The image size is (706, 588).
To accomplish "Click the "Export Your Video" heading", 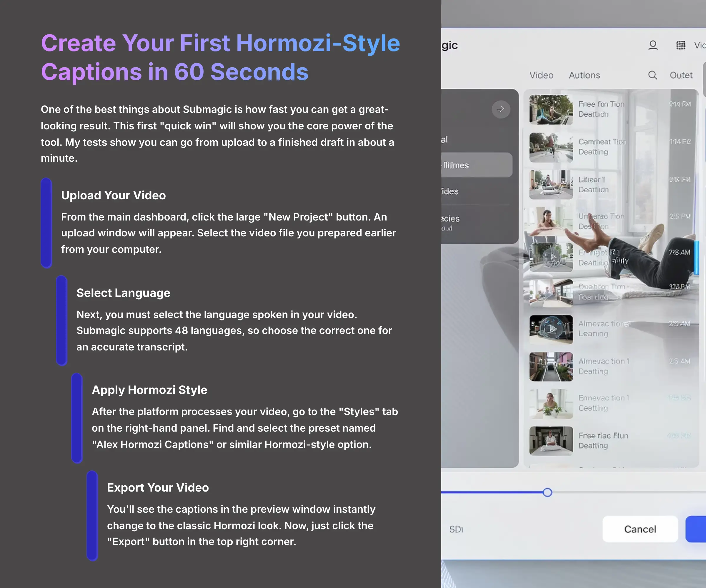I will (x=158, y=487).
